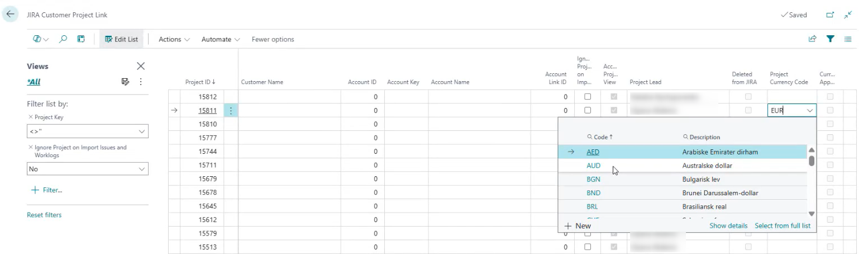Click the share icon in top-right toolbar
The image size is (868, 254).
pyautogui.click(x=812, y=39)
